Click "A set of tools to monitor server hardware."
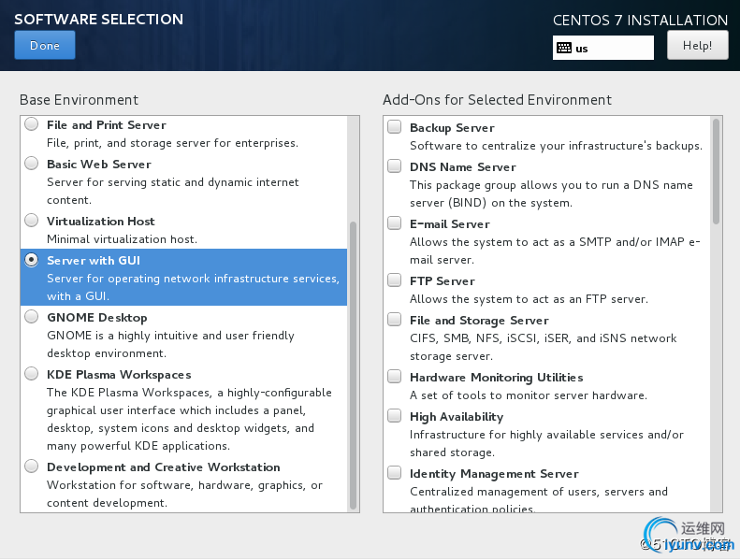 pos(528,395)
